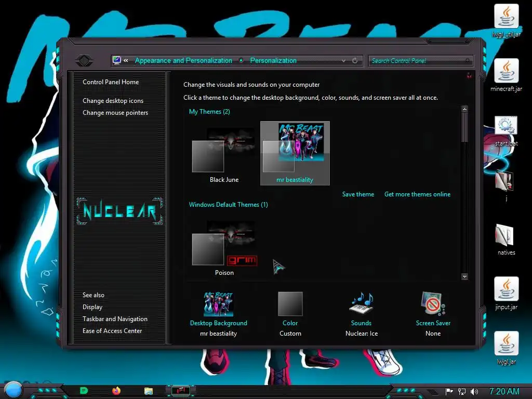This screenshot has width=532, height=399.
Task: Open Control Panel Home
Action: click(x=111, y=82)
